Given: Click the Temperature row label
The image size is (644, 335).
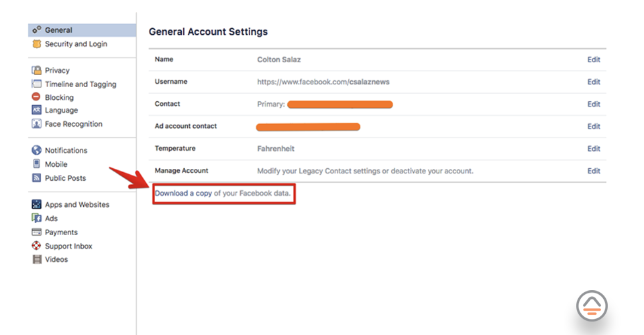Looking at the screenshot, I should [x=175, y=148].
